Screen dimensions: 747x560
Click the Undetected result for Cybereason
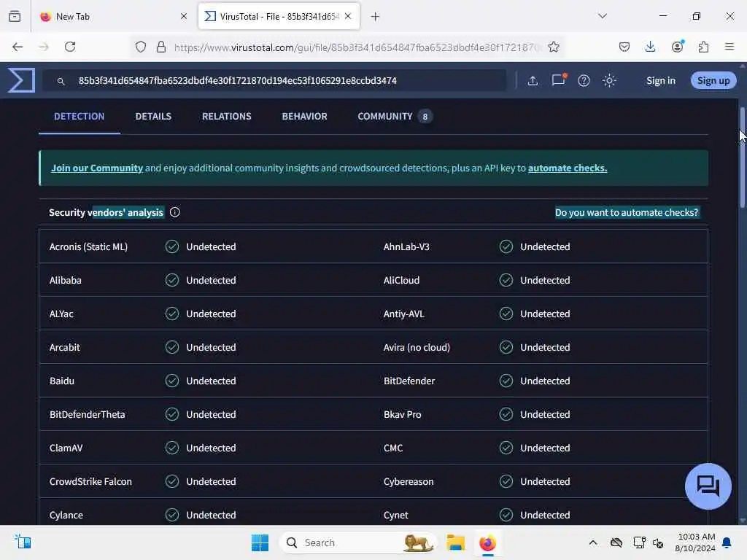(545, 481)
